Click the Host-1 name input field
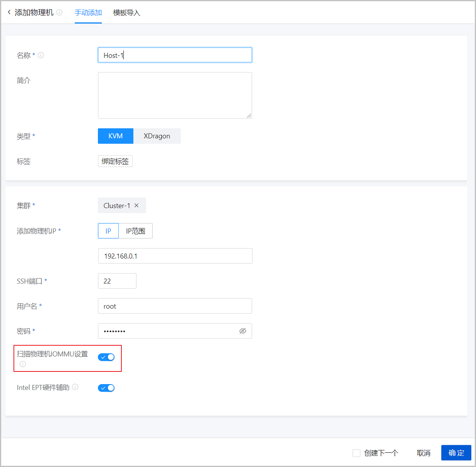 click(175, 55)
